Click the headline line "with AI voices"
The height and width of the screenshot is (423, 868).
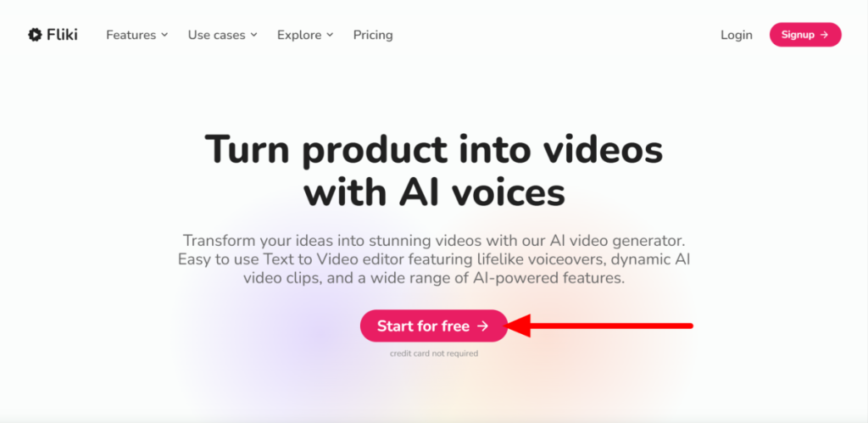pyautogui.click(x=433, y=192)
